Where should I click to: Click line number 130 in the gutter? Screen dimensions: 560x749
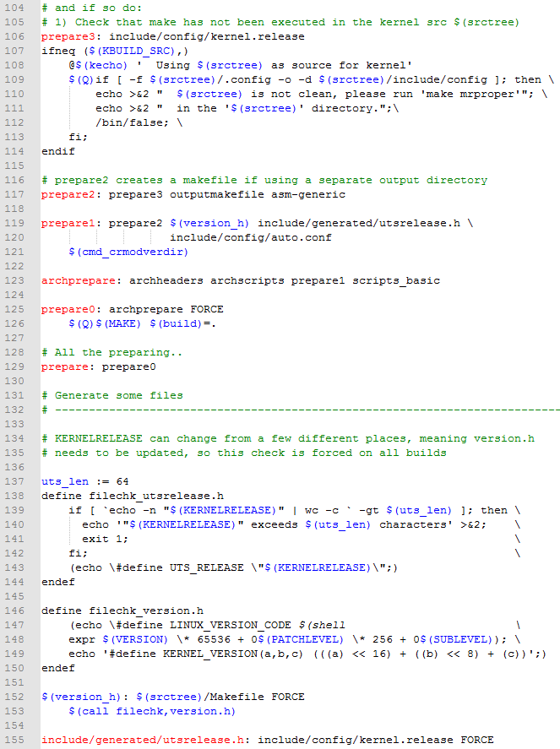(14, 381)
